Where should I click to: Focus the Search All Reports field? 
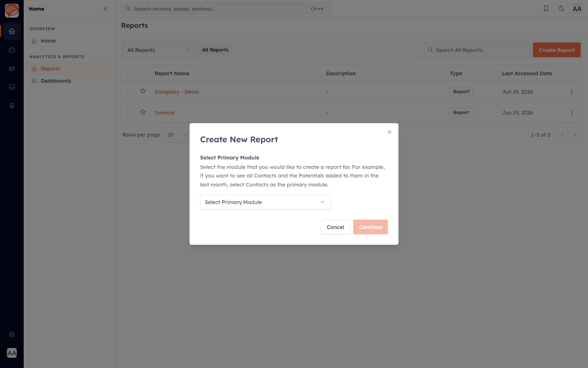click(x=477, y=50)
